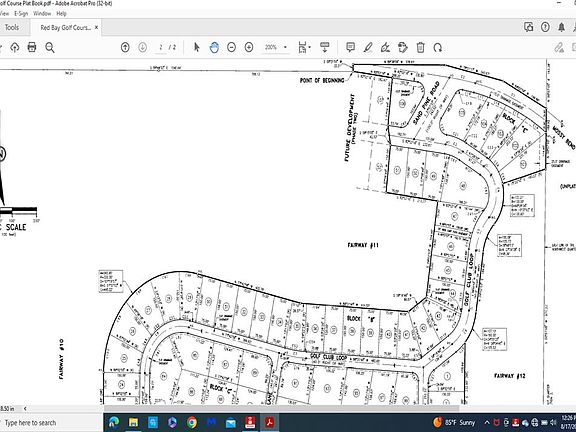Choose the arrow selection tool

click(x=197, y=47)
